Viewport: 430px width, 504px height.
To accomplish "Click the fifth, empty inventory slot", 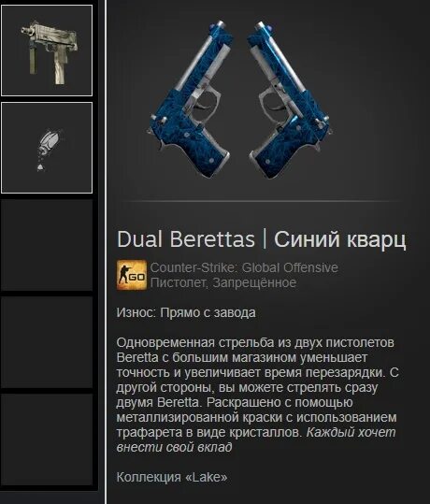I will (47, 439).
